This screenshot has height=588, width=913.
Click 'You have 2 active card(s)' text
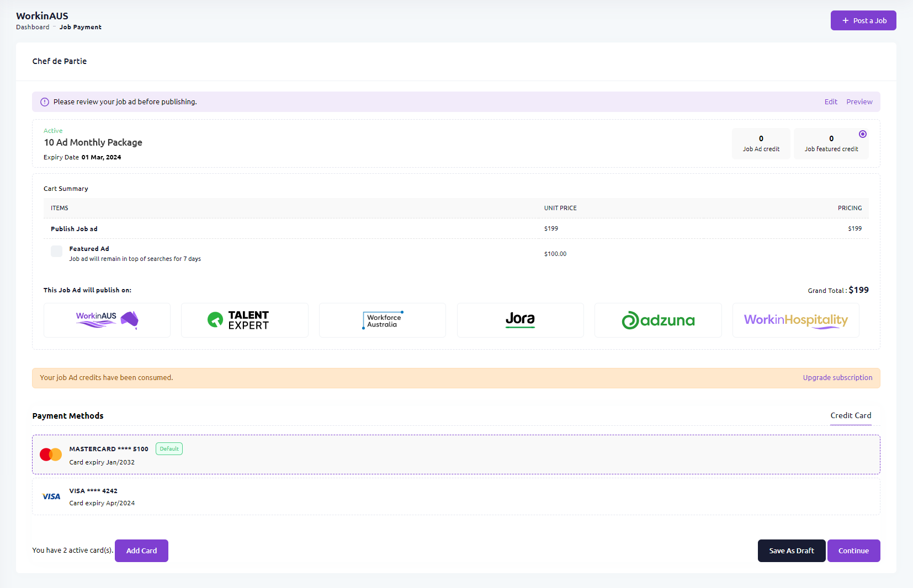(73, 550)
